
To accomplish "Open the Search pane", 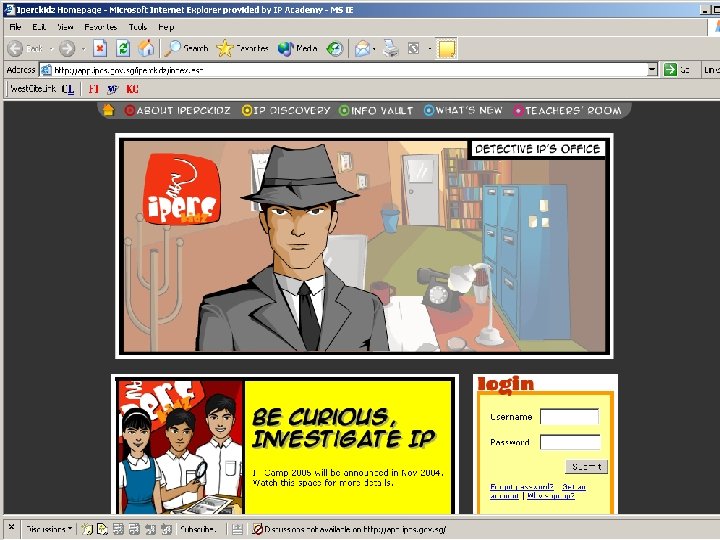I will click(186, 48).
